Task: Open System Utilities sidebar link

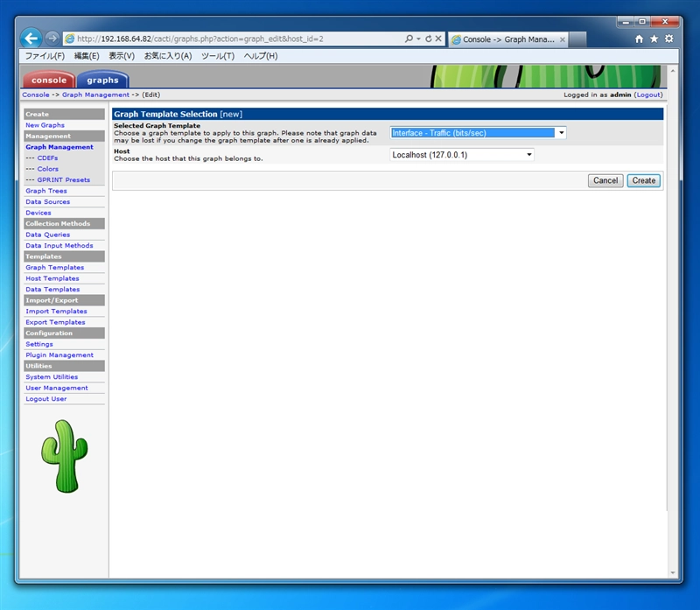Action: [x=52, y=376]
